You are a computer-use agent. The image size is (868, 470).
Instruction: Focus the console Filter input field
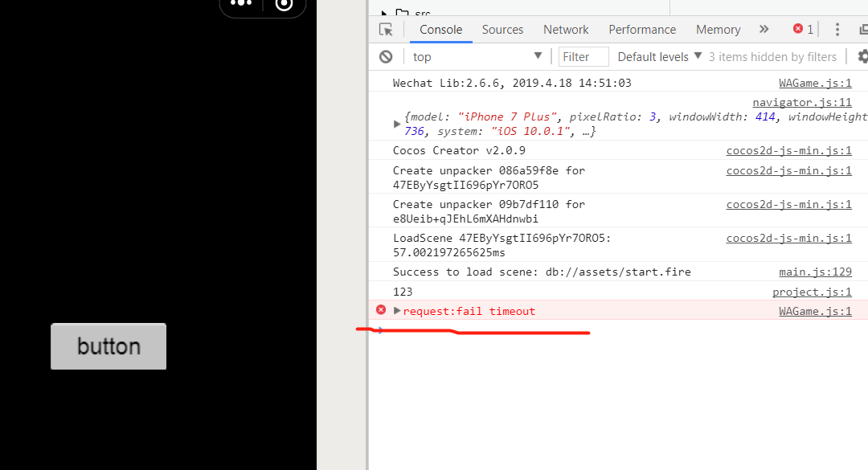584,56
